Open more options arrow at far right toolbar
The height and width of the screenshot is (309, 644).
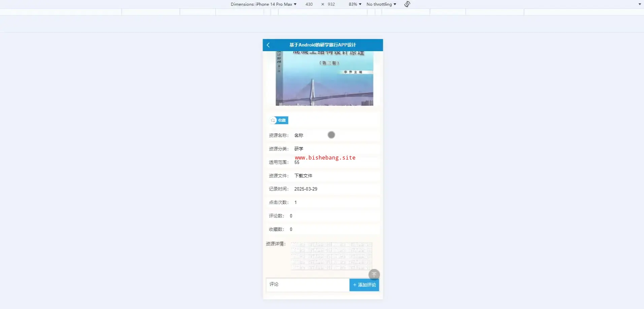pyautogui.click(x=640, y=4)
